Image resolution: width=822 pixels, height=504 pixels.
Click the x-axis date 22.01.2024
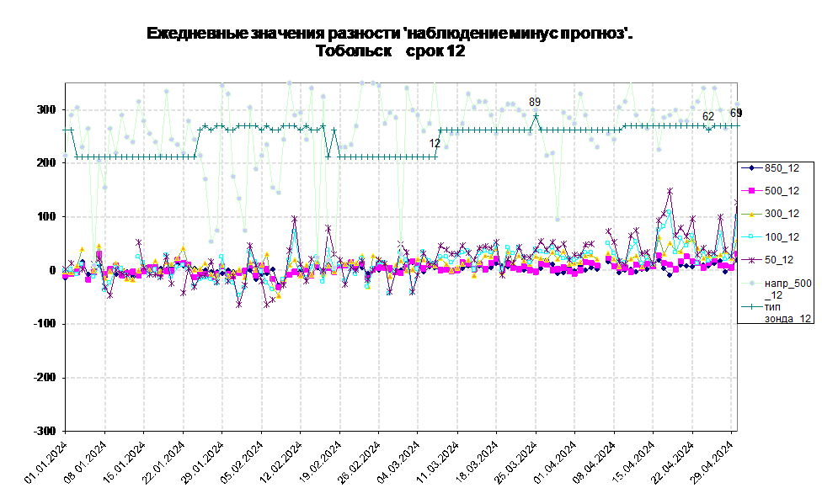(164, 463)
